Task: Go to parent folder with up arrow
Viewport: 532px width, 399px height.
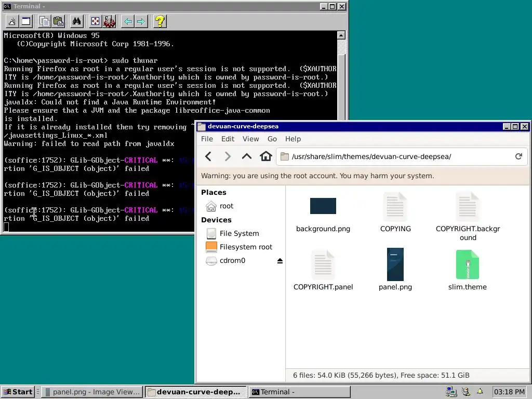Action: pos(247,156)
